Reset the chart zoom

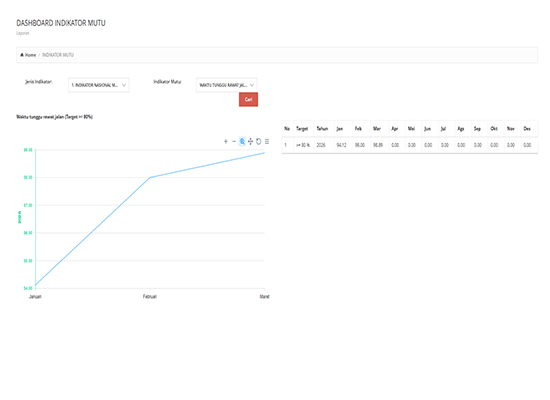[x=259, y=141]
